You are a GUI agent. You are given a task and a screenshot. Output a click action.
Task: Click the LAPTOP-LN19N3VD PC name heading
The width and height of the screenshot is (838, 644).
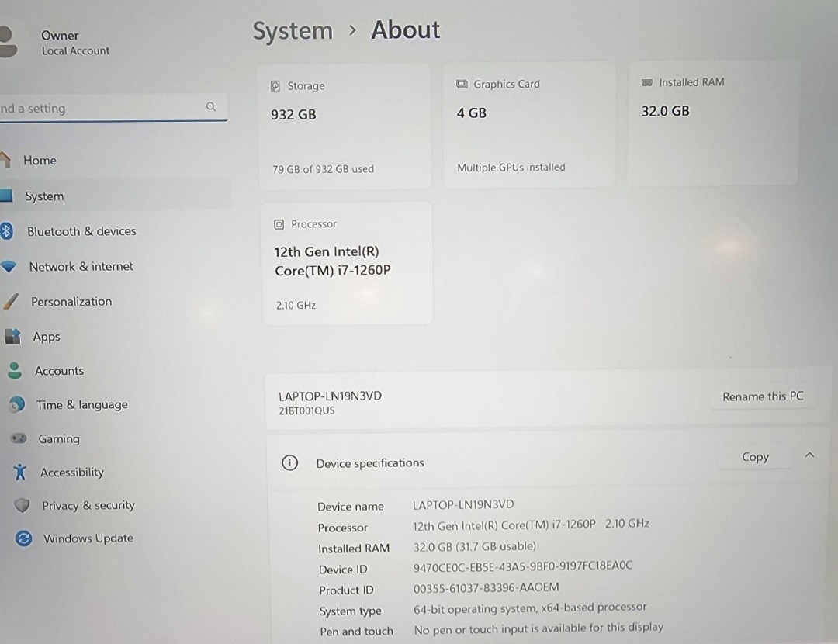coord(330,396)
